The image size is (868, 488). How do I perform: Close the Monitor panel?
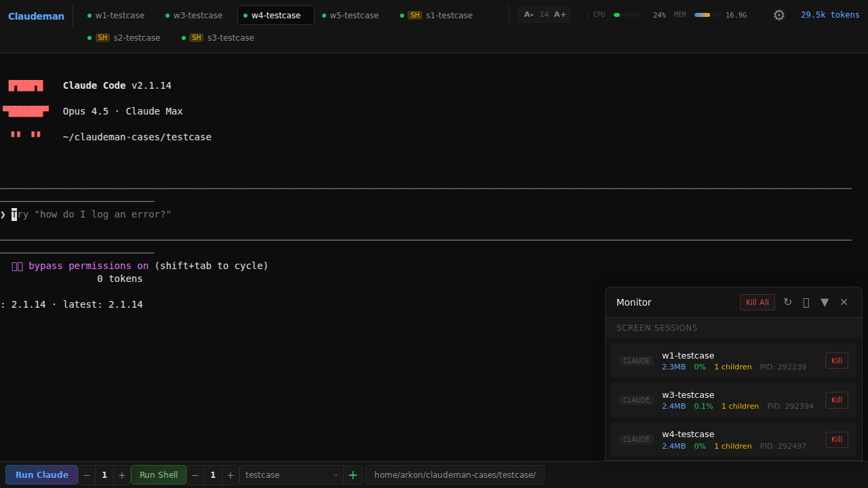[x=844, y=302]
